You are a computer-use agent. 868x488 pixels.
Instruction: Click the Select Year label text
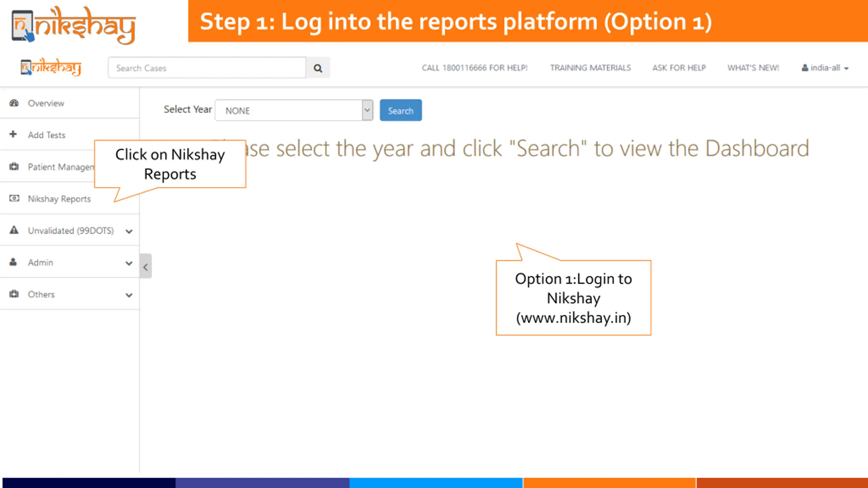click(x=188, y=109)
